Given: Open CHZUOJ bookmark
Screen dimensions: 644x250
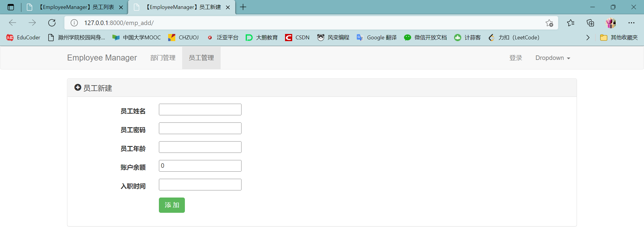Looking at the screenshot, I should click(x=183, y=38).
